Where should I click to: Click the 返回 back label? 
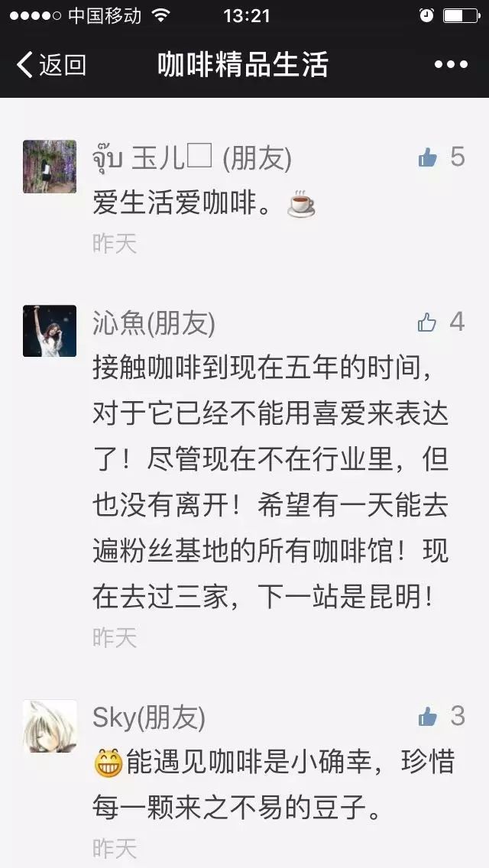63,65
